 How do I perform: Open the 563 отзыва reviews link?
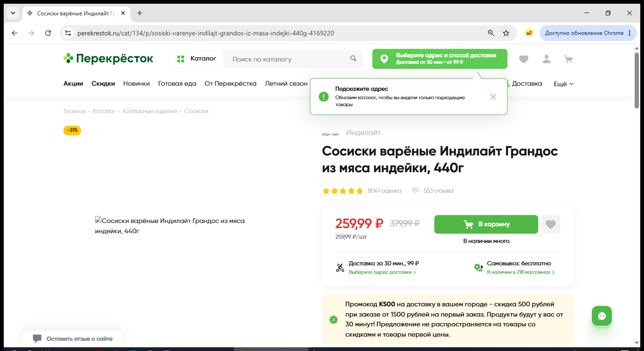(x=438, y=191)
